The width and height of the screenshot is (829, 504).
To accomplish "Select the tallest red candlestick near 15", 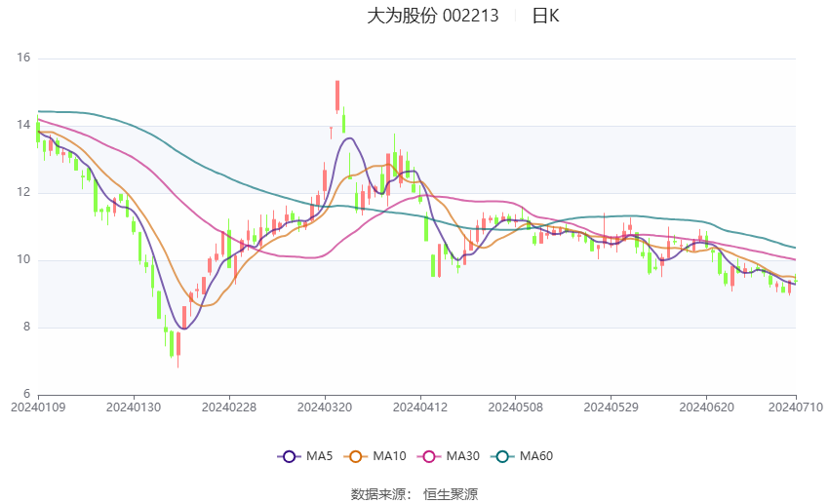I will (337, 97).
